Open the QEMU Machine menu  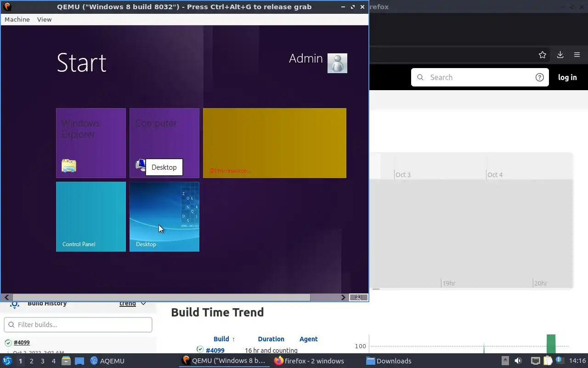(17, 19)
